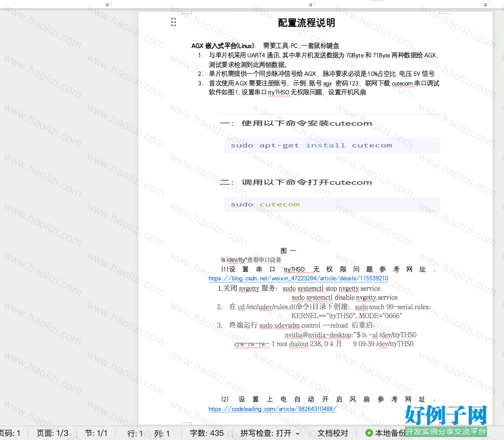Click section indicator 节: 1/1
504x440 pixels.
[x=96, y=433]
